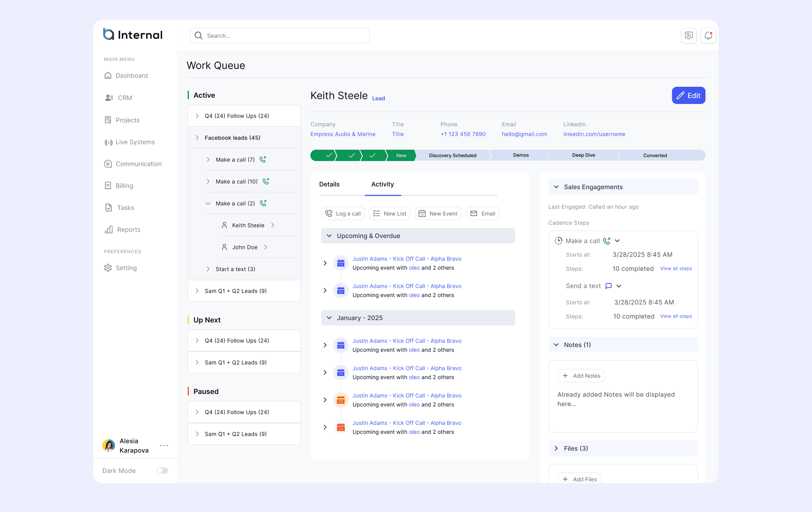Open the linkedin.com/username link

point(594,134)
